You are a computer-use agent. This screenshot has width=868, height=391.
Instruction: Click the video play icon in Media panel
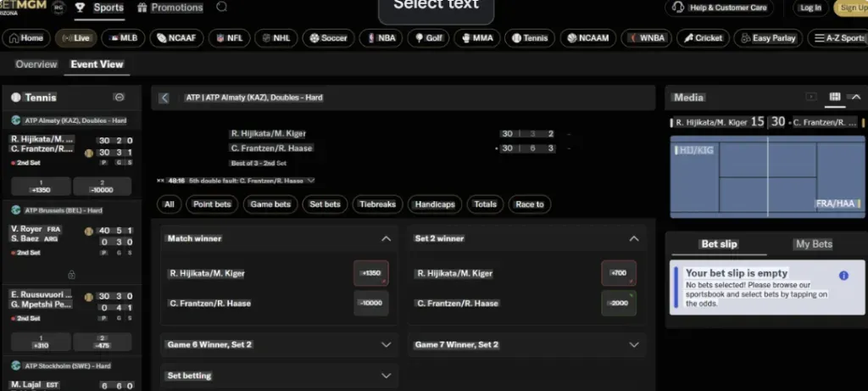pos(810,97)
